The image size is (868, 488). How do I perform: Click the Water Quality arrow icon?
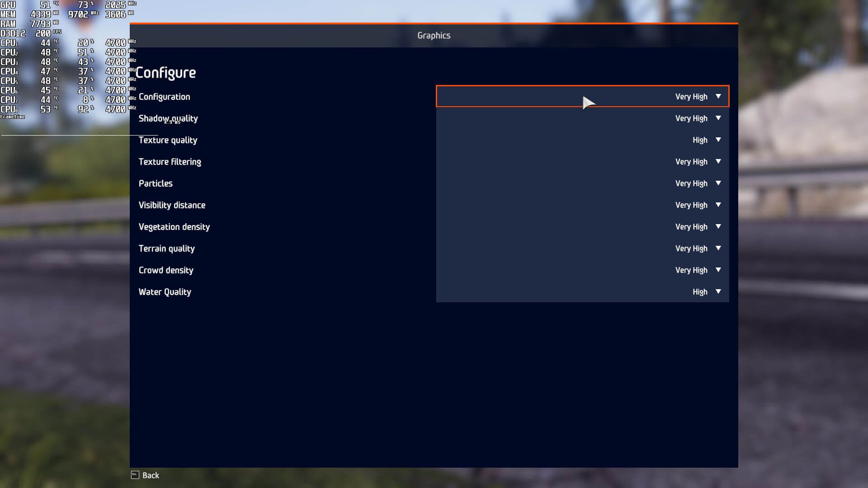718,291
